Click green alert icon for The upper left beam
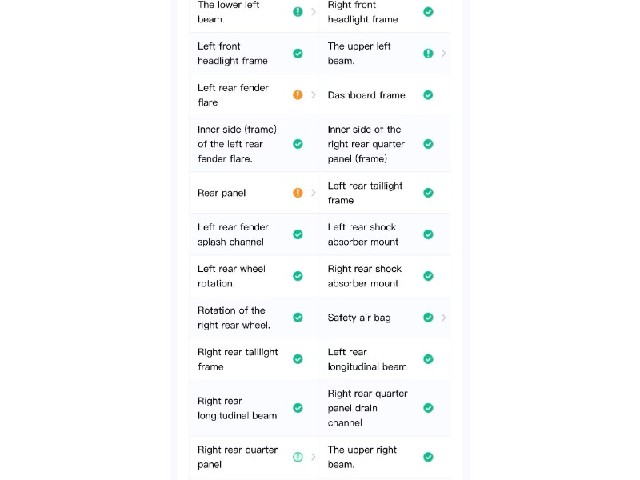This screenshot has width=640, height=480. 428,53
